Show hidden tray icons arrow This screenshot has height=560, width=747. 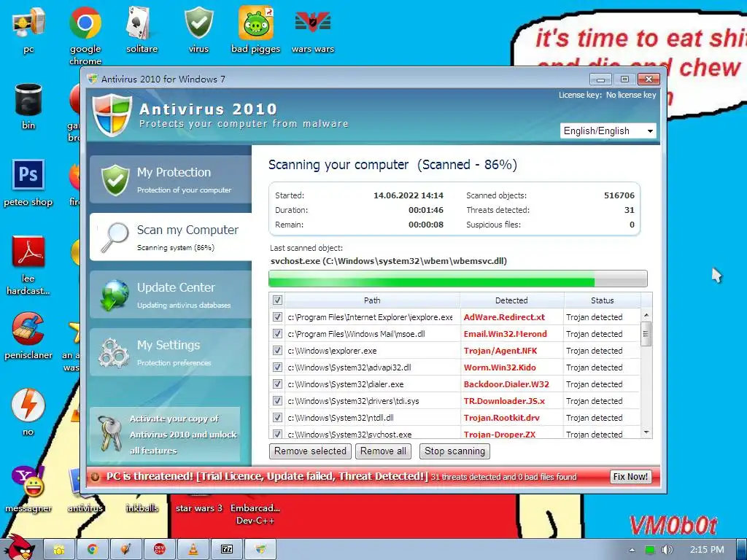click(632, 550)
